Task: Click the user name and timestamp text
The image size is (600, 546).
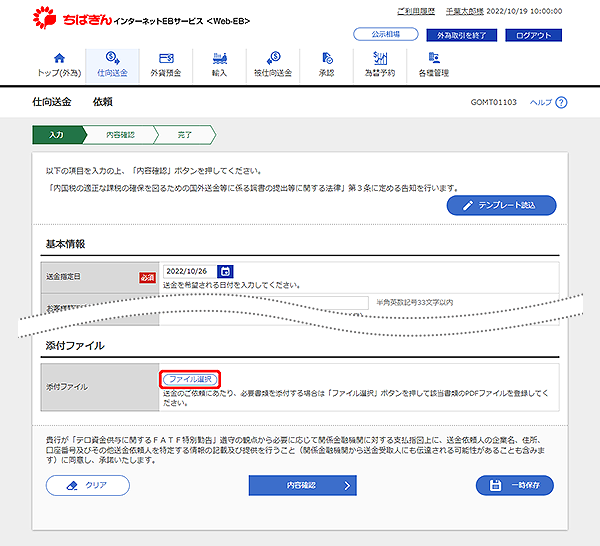Action: (504, 11)
